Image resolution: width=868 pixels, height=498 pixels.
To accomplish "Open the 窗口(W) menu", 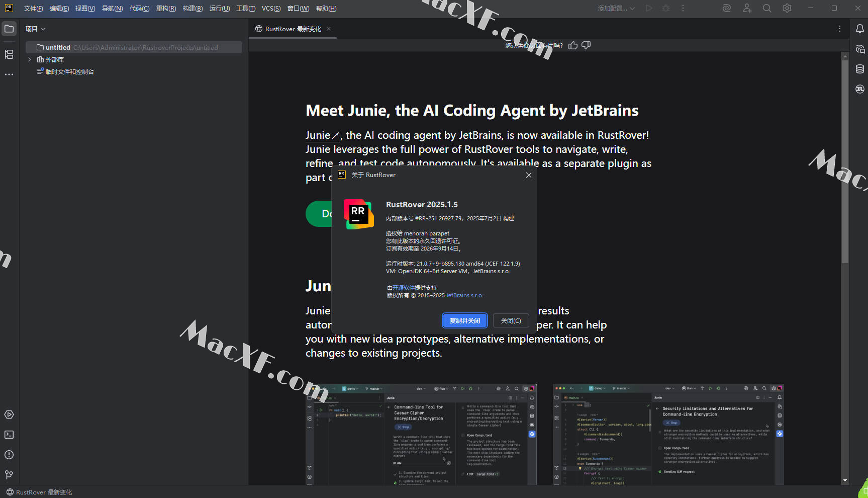I will tap(298, 9).
